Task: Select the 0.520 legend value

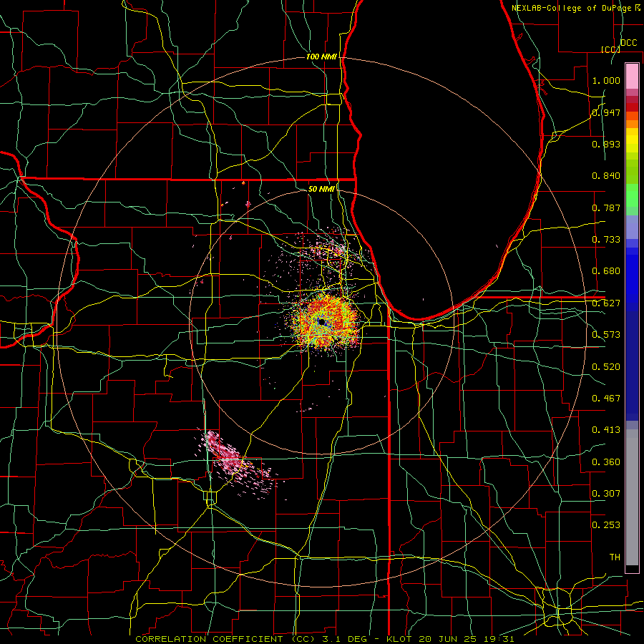Action: pos(606,367)
